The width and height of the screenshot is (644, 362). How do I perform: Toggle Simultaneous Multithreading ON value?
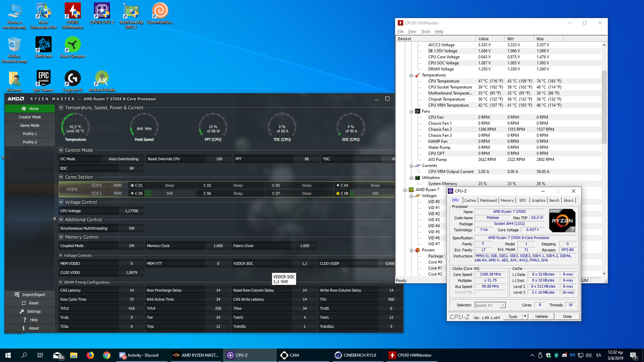131,228
